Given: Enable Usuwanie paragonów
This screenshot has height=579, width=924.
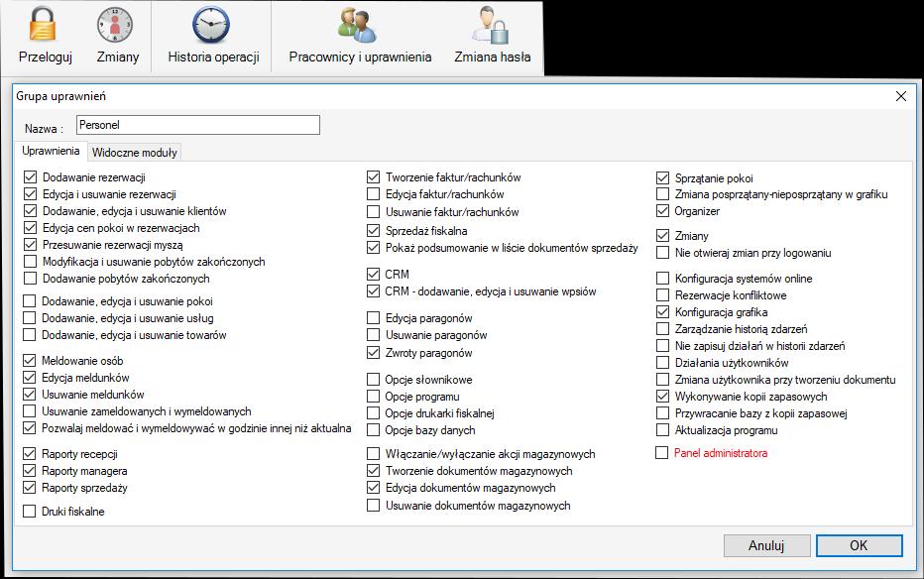Looking at the screenshot, I should click(x=373, y=335).
